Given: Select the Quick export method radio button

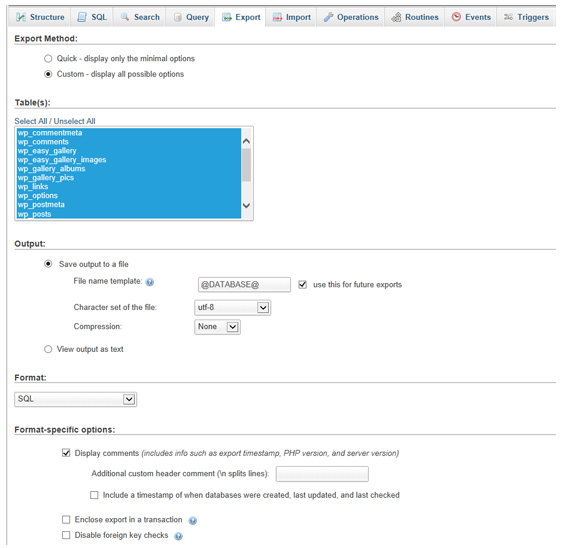Looking at the screenshot, I should pos(48,59).
